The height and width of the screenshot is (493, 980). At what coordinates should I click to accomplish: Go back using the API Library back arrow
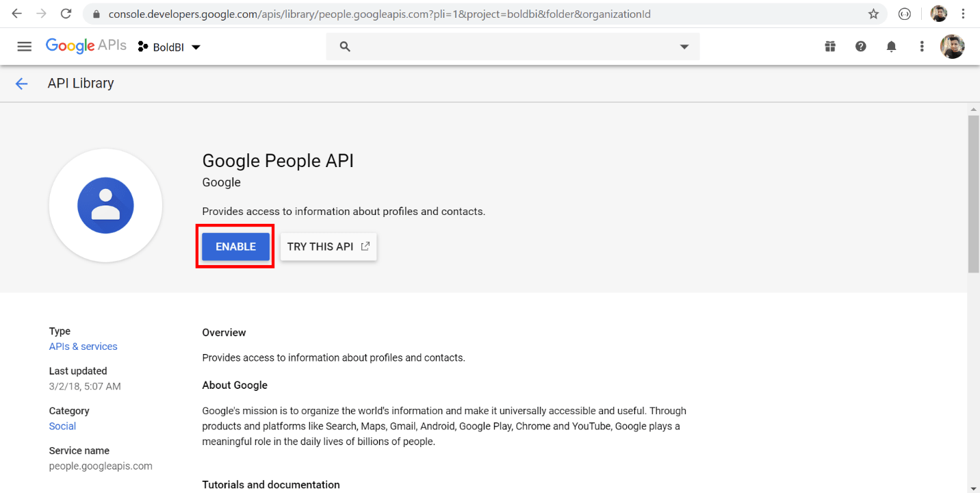tap(21, 83)
